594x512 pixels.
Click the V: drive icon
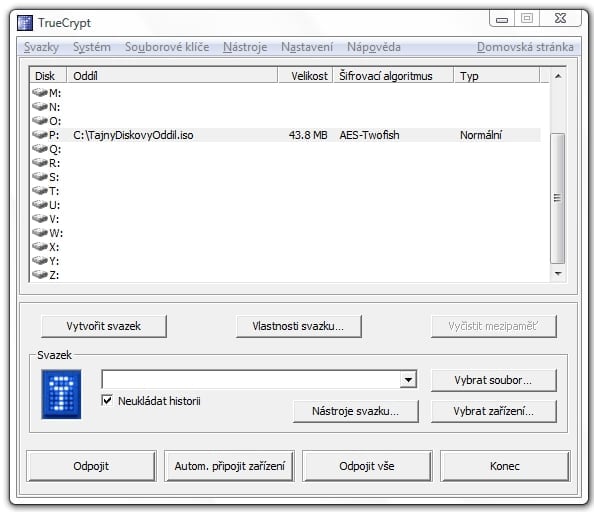click(39, 218)
